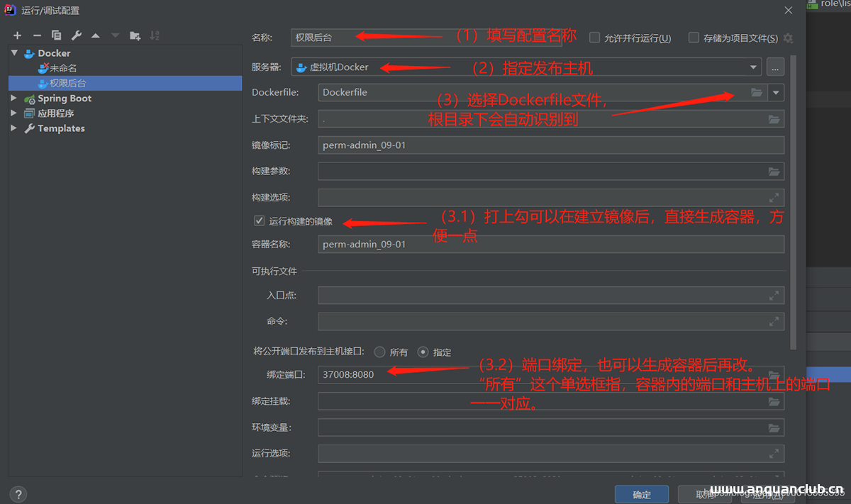
Task: Open the Dockerfile folder picker
Action: pos(756,92)
